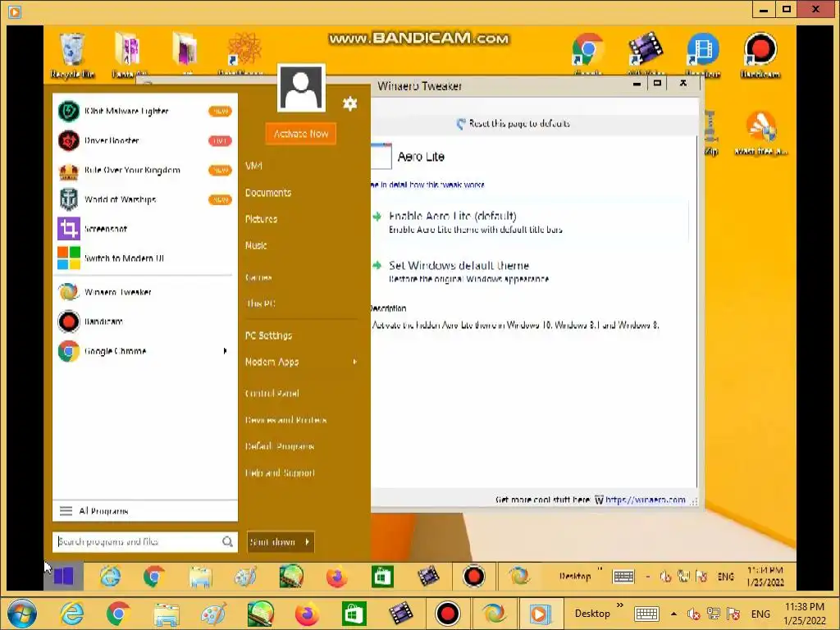
Task: Open Bandicam desktop shortcut at top right
Action: [x=760, y=54]
